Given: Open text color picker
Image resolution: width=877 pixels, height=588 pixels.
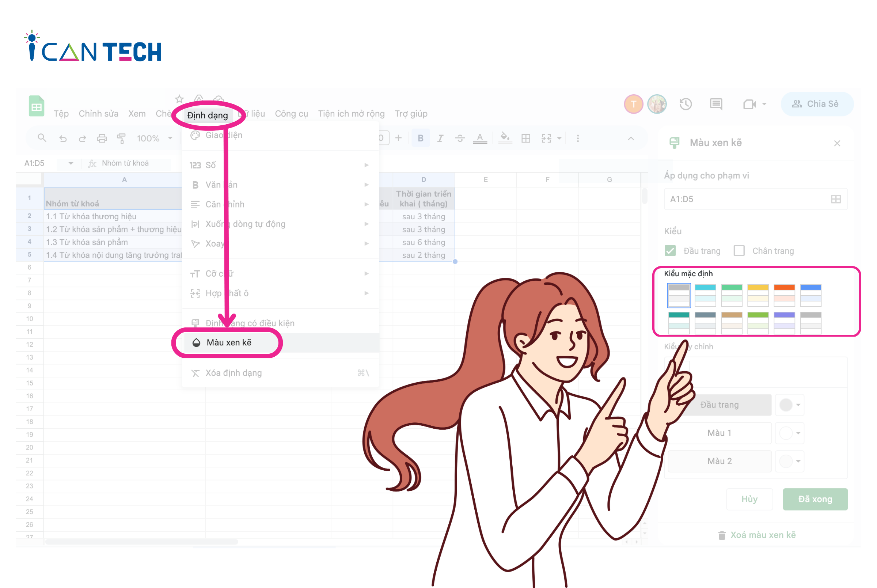Looking at the screenshot, I should tap(480, 139).
